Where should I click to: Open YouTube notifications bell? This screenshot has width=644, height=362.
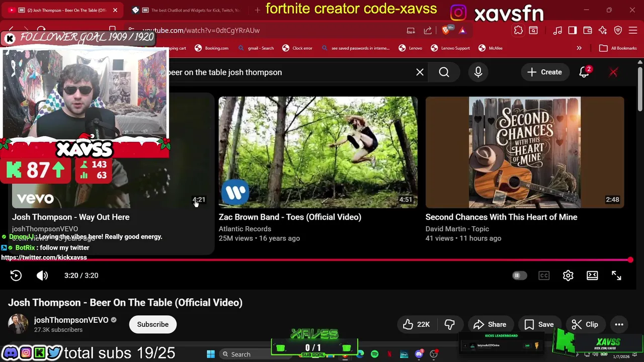tap(584, 72)
